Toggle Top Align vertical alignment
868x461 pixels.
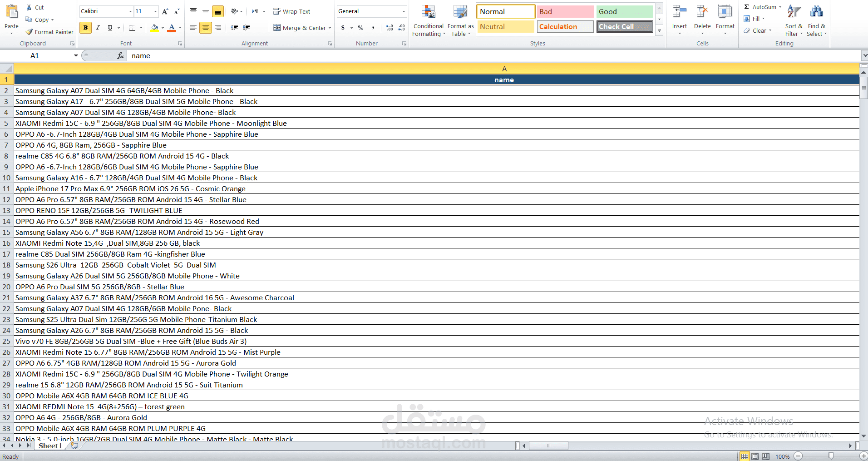(x=193, y=11)
